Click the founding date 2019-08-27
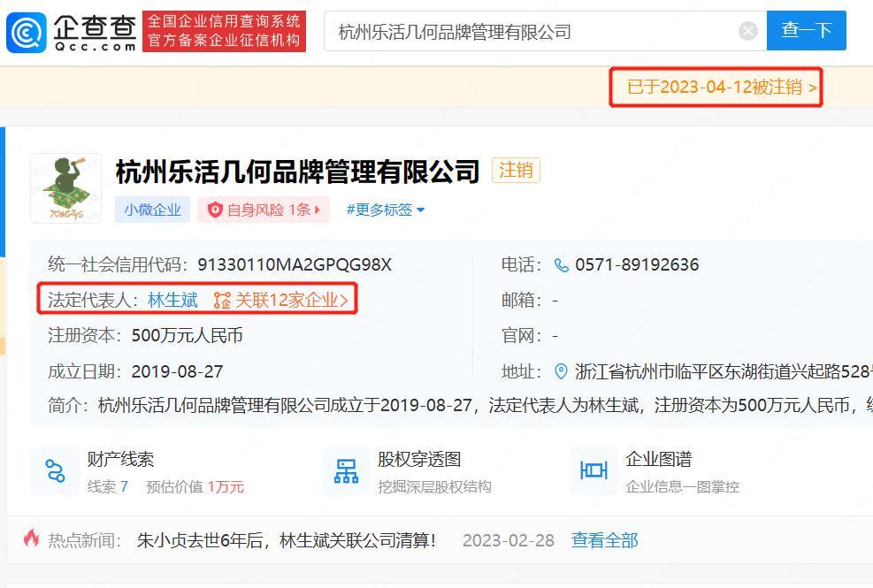 (177, 371)
